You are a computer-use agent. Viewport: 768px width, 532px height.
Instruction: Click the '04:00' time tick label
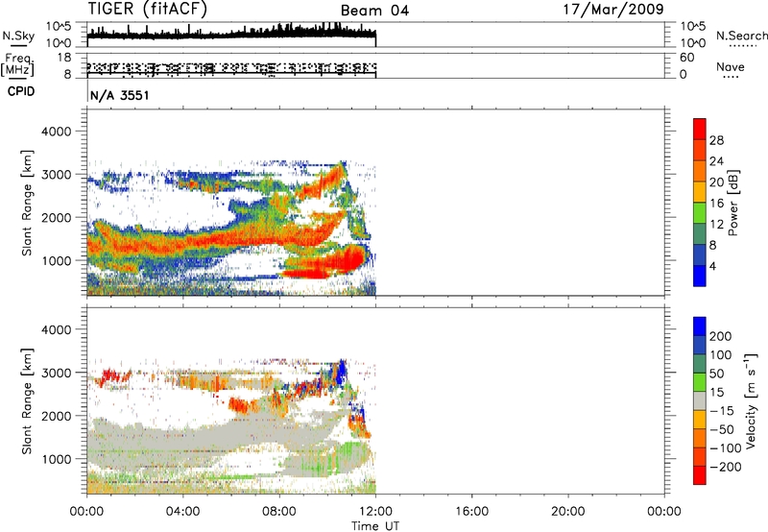pyautogui.click(x=183, y=512)
